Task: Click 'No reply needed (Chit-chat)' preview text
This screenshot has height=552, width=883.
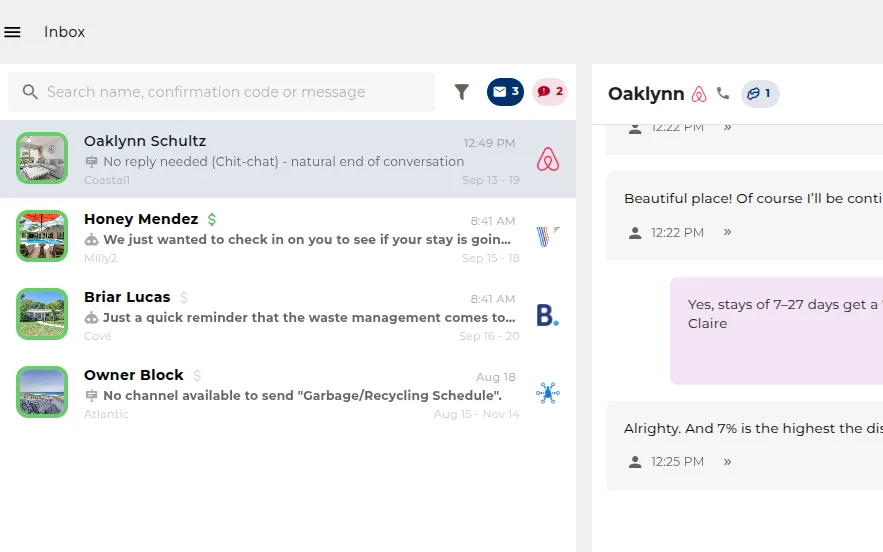Action: coord(284,162)
